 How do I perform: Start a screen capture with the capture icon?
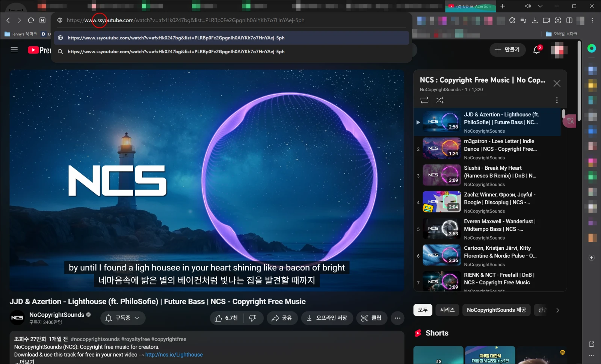tap(558, 20)
